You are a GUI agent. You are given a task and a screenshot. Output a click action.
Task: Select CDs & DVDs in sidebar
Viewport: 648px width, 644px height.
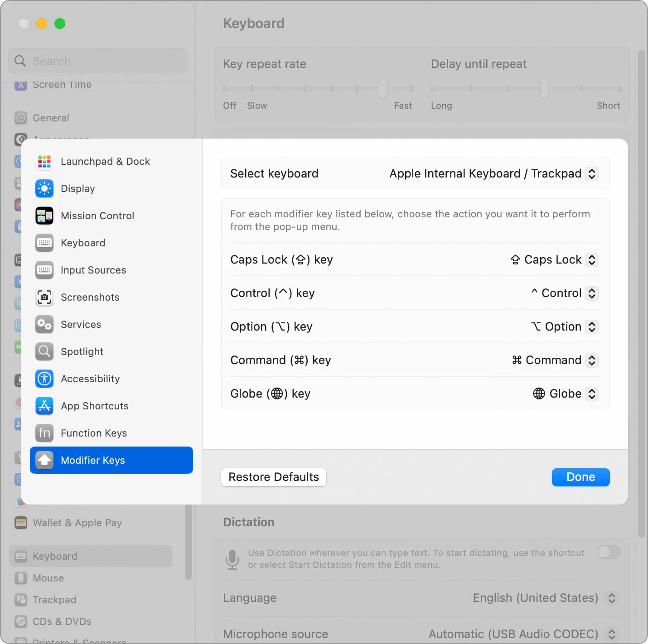click(x=91, y=621)
